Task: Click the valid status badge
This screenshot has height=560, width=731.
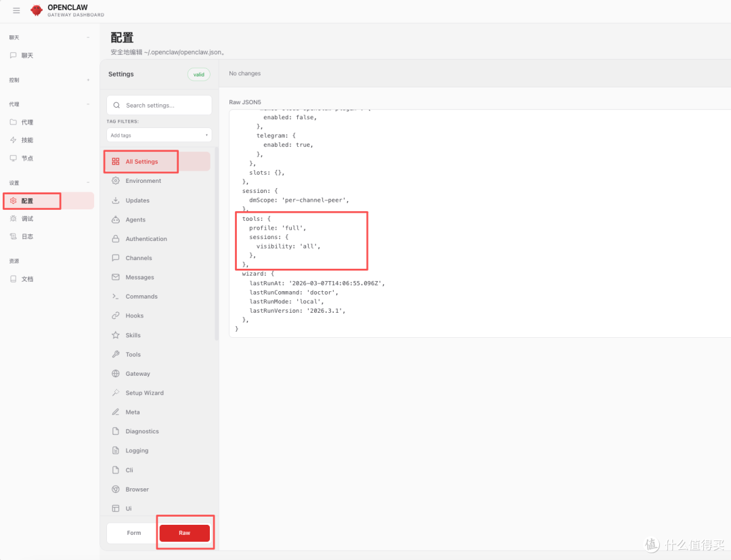Action: [x=198, y=74]
